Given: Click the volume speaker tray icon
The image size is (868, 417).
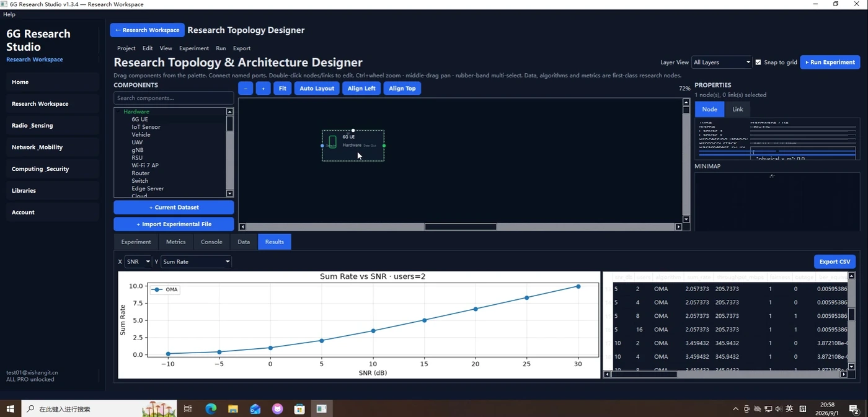Looking at the screenshot, I should click(x=779, y=409).
